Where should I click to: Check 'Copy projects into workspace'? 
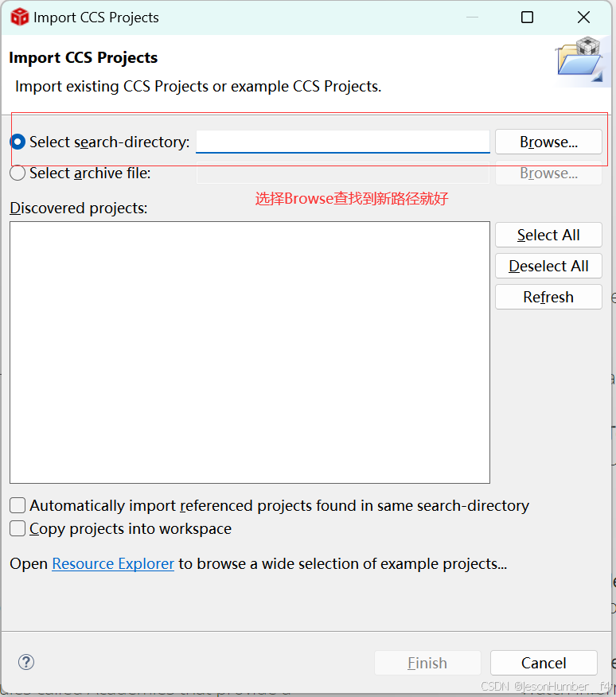pos(17,528)
